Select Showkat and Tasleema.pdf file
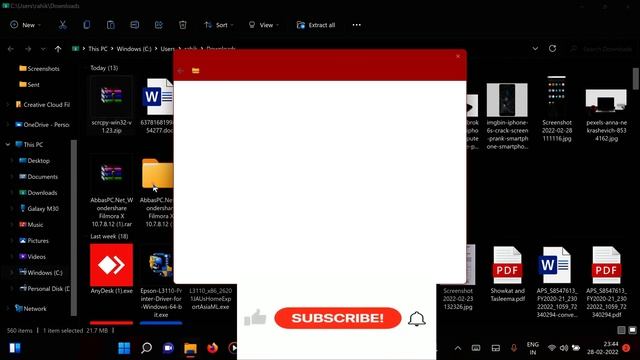 click(x=507, y=273)
